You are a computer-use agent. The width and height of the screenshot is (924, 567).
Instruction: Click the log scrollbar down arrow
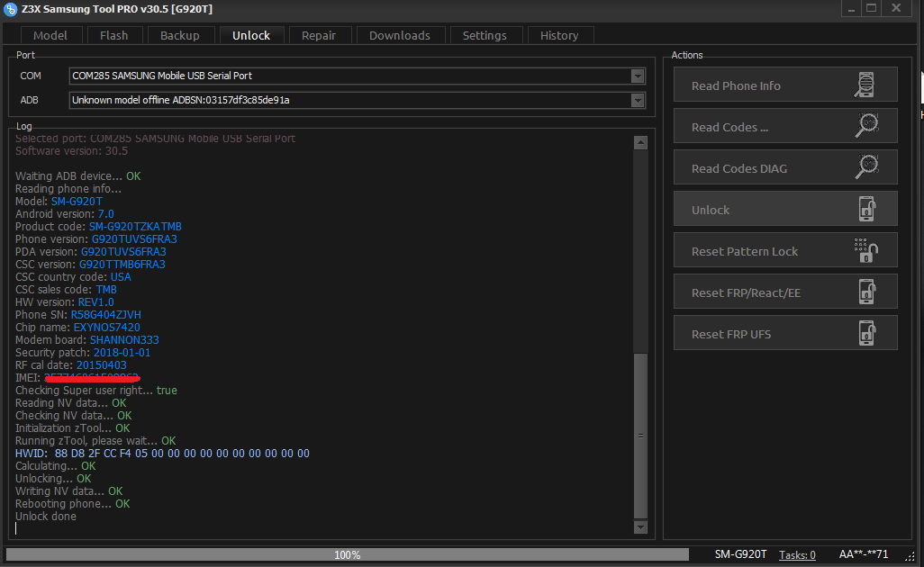[x=640, y=527]
